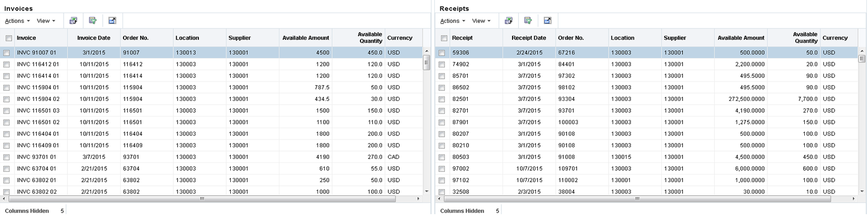The image size is (868, 217).
Task: Export Invoices table to Excel
Action: point(73,21)
